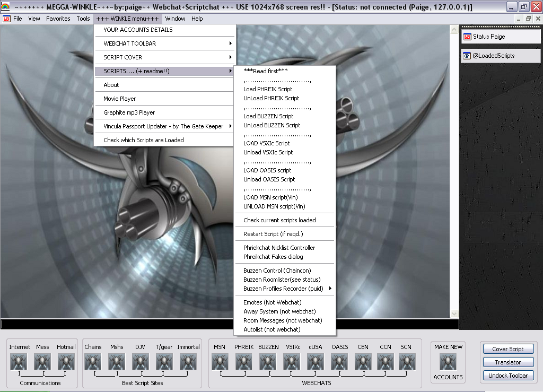
Task: Click the rainbow application icon in title bar
Action: 5,6
